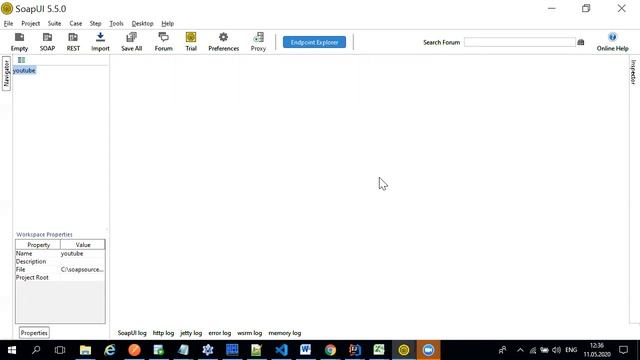The width and height of the screenshot is (640, 360).
Task: Click the Properties button
Action: click(34, 333)
